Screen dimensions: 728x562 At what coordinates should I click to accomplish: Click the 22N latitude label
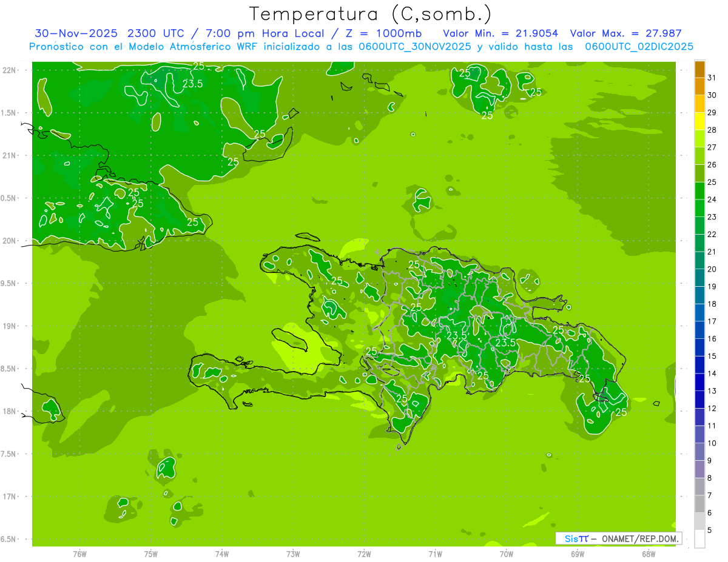pyautogui.click(x=10, y=70)
